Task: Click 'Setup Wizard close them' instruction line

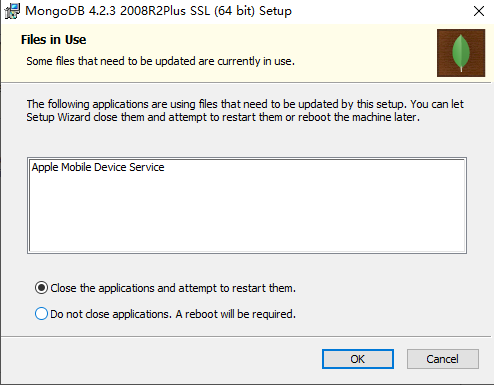Action: tap(223, 117)
